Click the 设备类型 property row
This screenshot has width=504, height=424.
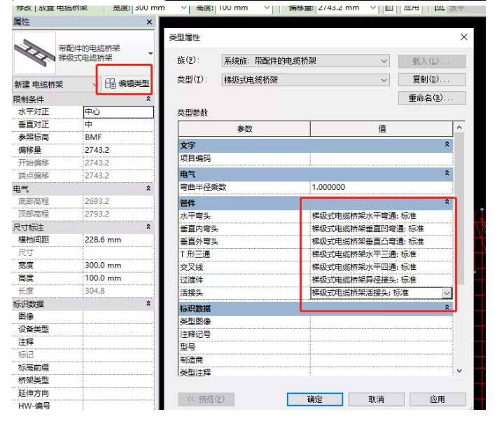pos(83,329)
